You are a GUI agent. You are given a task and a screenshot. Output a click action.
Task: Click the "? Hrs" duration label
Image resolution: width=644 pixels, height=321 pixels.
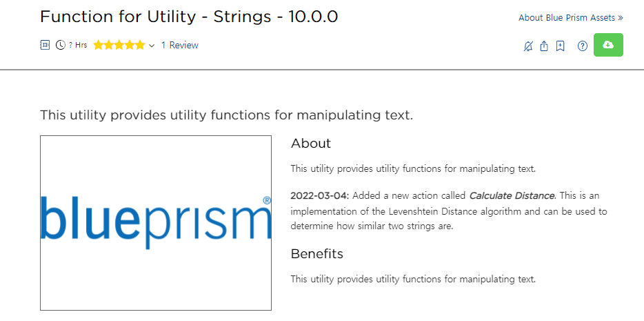coord(78,46)
